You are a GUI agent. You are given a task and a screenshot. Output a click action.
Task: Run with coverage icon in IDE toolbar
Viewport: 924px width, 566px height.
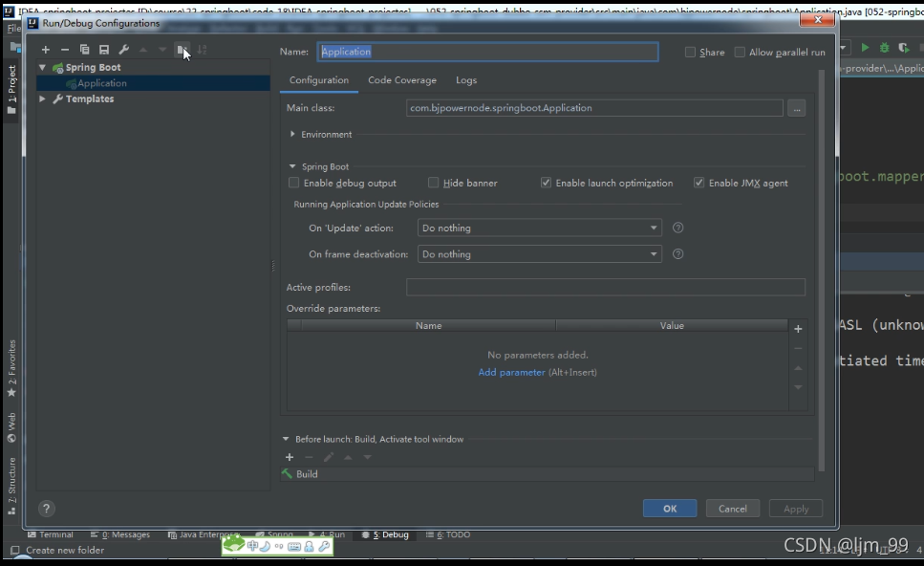click(x=903, y=48)
